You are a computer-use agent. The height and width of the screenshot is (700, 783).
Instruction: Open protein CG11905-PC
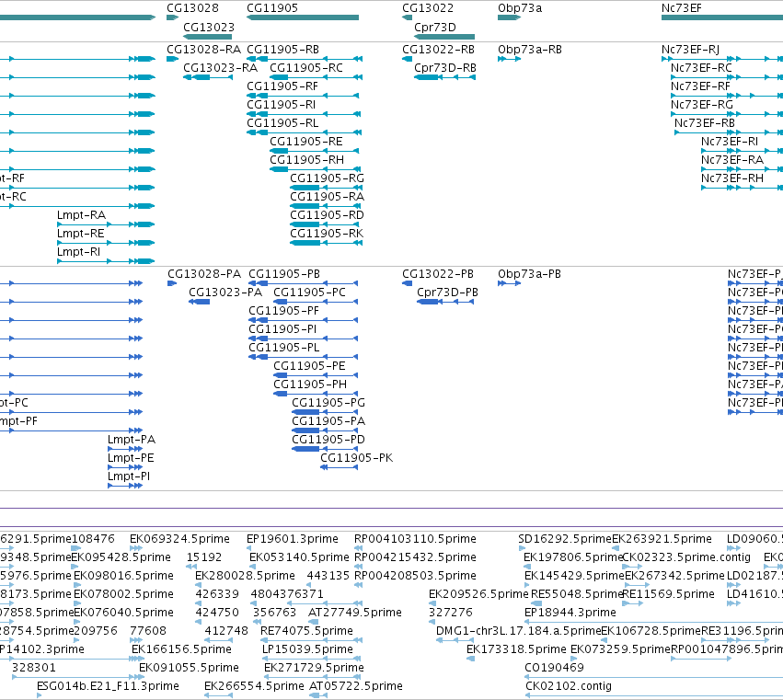309,293
